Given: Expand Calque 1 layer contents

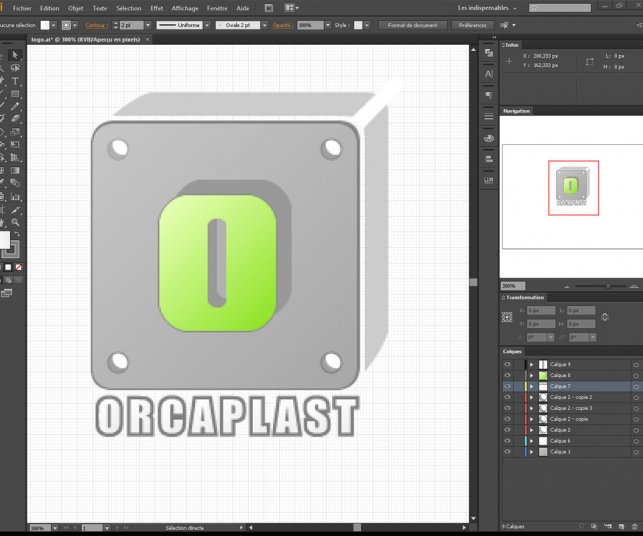Looking at the screenshot, I should tap(531, 452).
